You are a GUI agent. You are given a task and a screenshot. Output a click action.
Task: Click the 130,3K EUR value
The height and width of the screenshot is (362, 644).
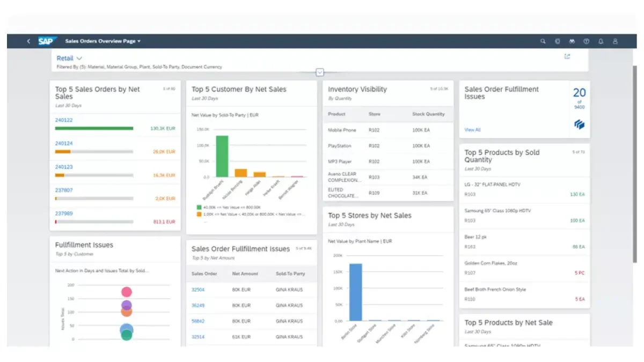[163, 129]
